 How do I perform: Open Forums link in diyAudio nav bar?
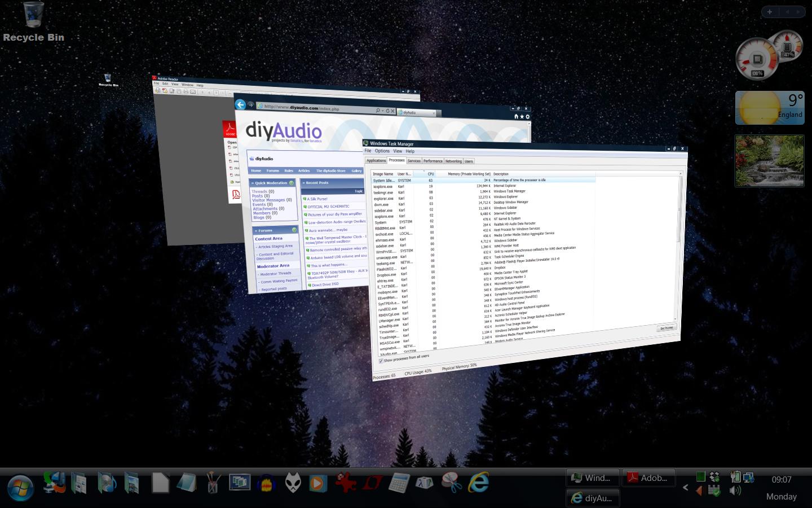click(x=272, y=170)
